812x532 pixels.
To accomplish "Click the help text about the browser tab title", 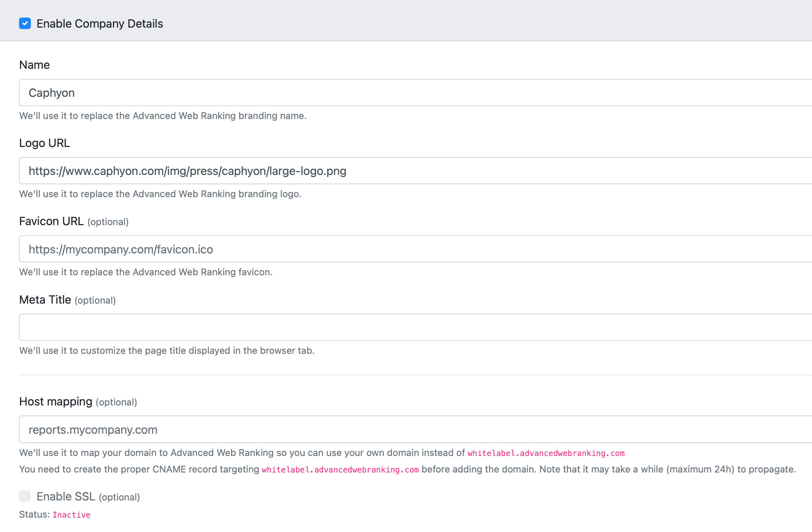I will tap(167, 351).
